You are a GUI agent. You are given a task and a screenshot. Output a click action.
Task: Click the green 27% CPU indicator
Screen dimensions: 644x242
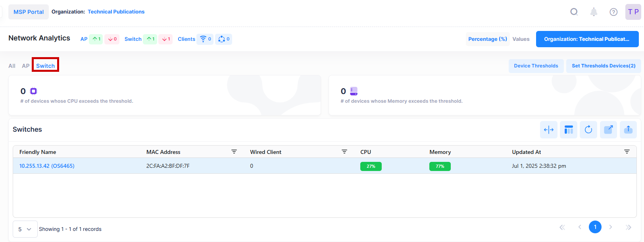[x=371, y=166]
